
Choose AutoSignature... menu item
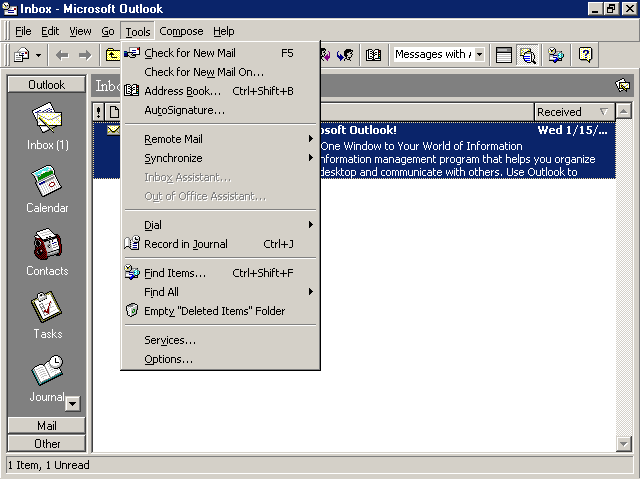220,110
